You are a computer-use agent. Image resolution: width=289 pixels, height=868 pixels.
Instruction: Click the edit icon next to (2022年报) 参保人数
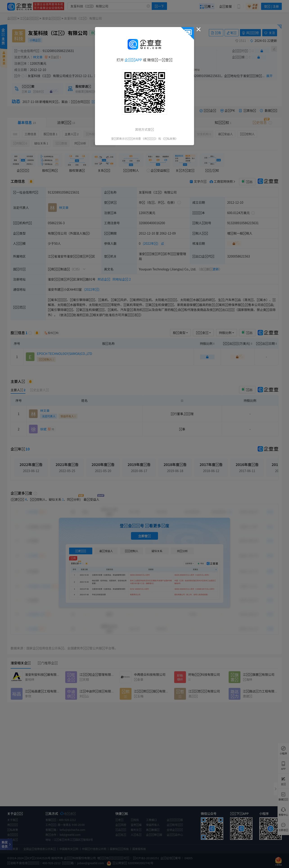162,243
